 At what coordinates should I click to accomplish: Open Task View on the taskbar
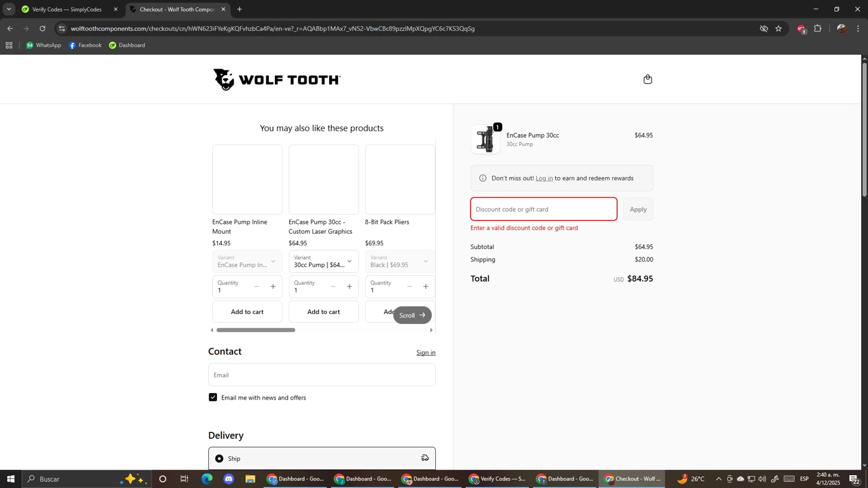click(x=184, y=479)
